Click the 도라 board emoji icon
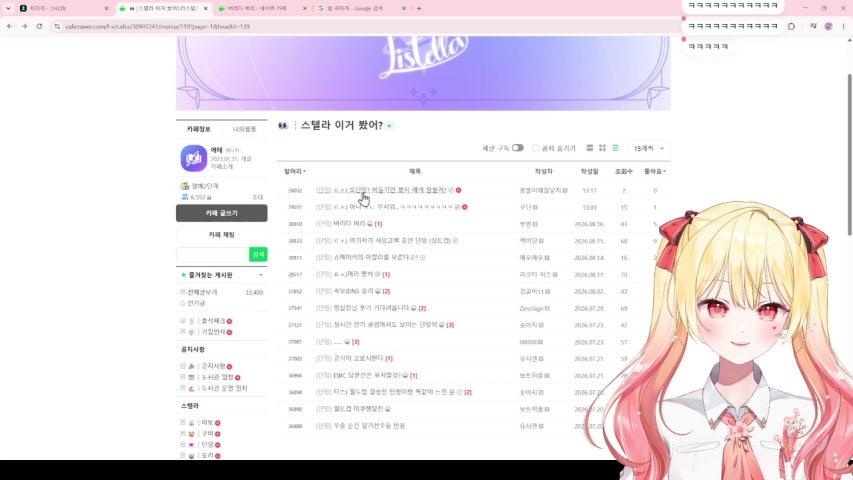This screenshot has height=480, width=853. tap(191, 456)
